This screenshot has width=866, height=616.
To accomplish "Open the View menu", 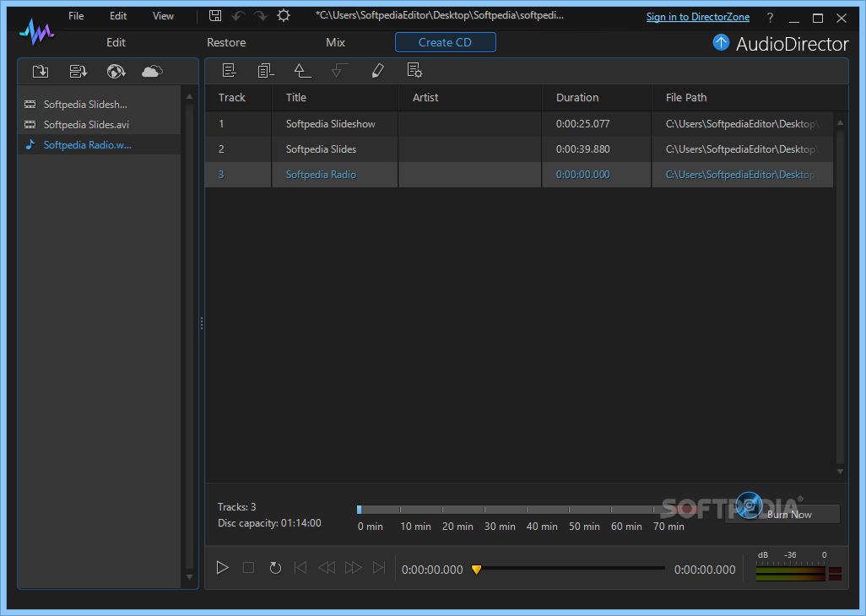I will coord(163,16).
